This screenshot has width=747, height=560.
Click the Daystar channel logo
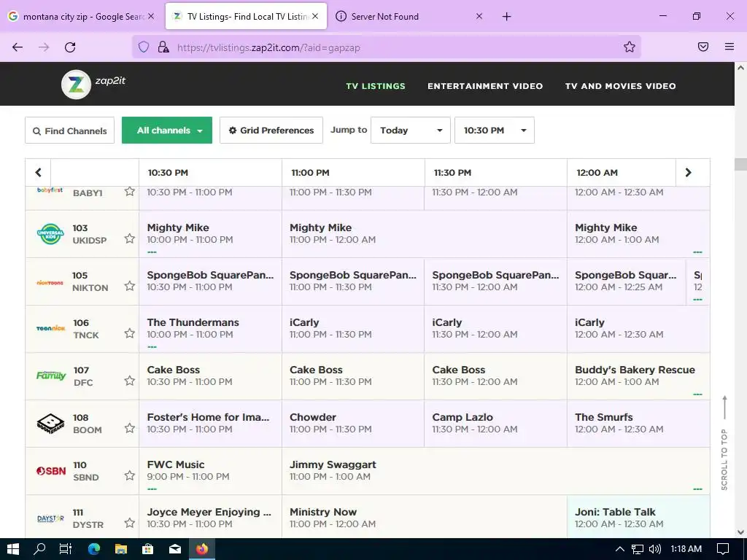tap(50, 518)
